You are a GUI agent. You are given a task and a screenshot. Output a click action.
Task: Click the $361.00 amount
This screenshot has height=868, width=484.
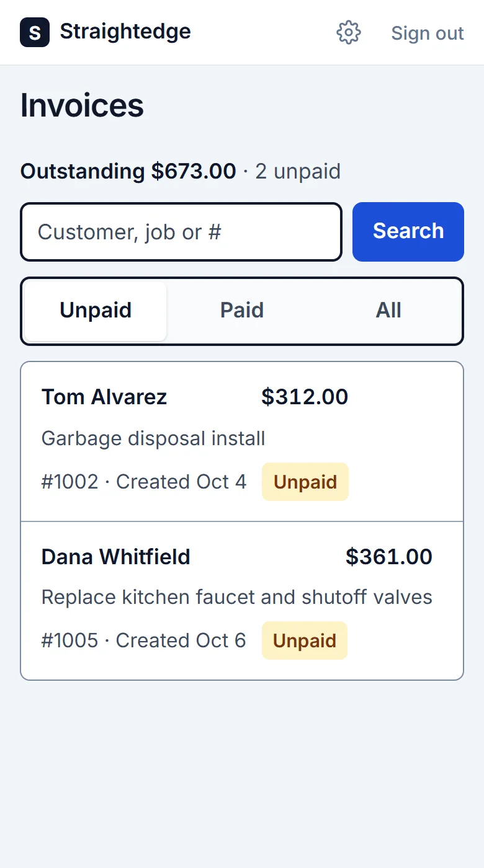pyautogui.click(x=389, y=557)
